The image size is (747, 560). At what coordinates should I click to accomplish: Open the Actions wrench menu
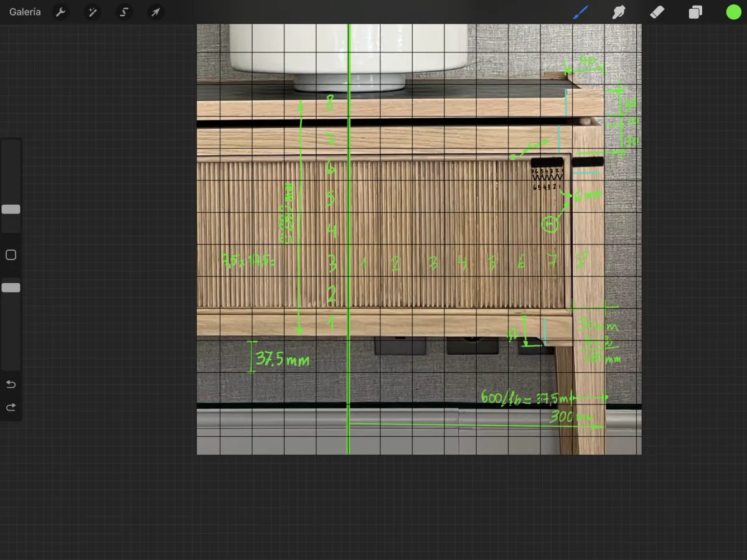(x=60, y=12)
